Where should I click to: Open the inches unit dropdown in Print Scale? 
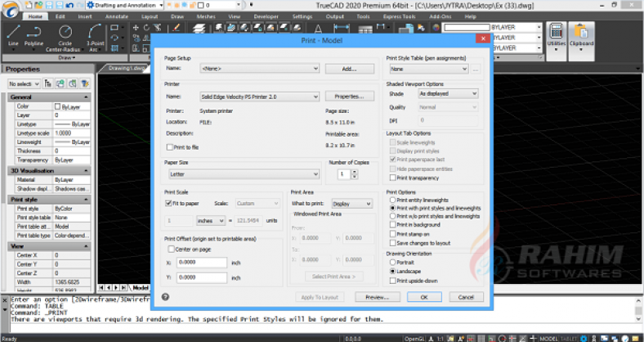pos(211,221)
